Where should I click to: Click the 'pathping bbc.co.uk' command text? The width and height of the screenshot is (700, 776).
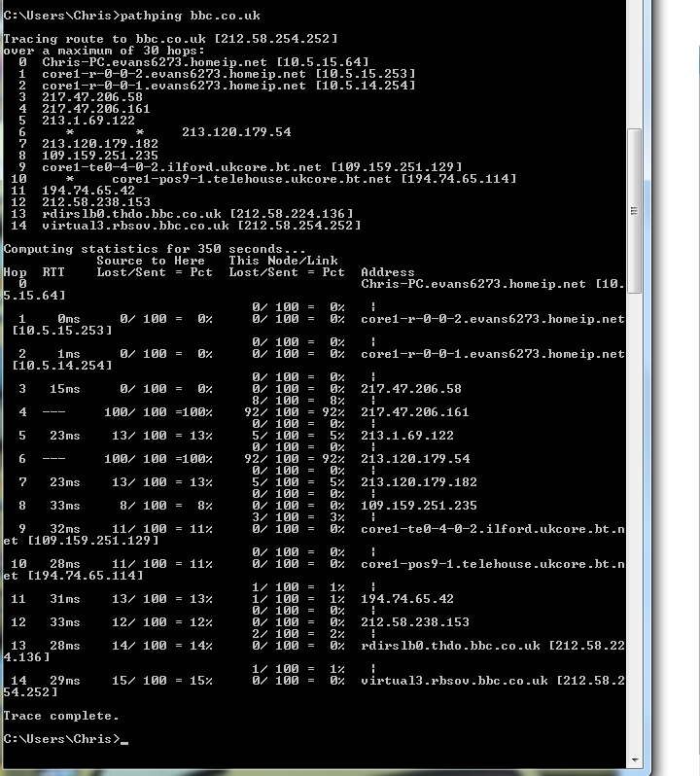point(190,16)
